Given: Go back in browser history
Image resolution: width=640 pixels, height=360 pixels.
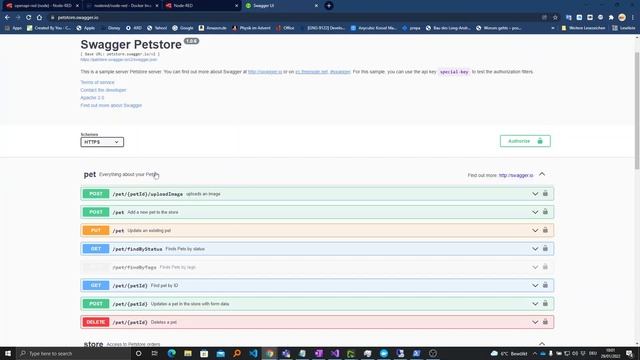Looking at the screenshot, I should click(x=7, y=18).
